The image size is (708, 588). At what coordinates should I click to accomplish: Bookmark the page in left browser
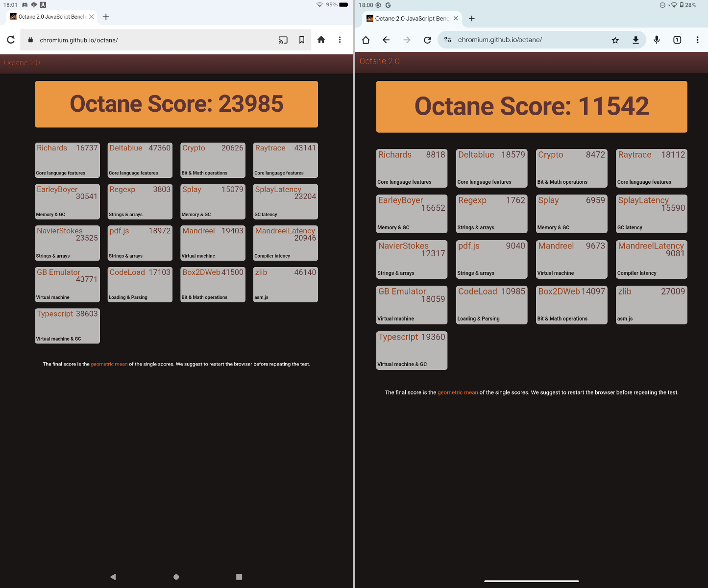pyautogui.click(x=302, y=40)
